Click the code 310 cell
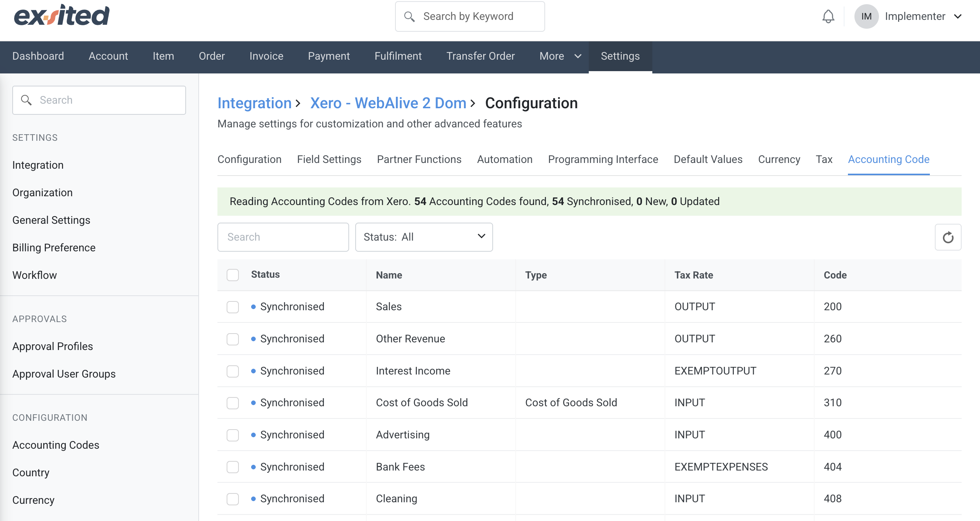This screenshot has width=980, height=521. (833, 403)
